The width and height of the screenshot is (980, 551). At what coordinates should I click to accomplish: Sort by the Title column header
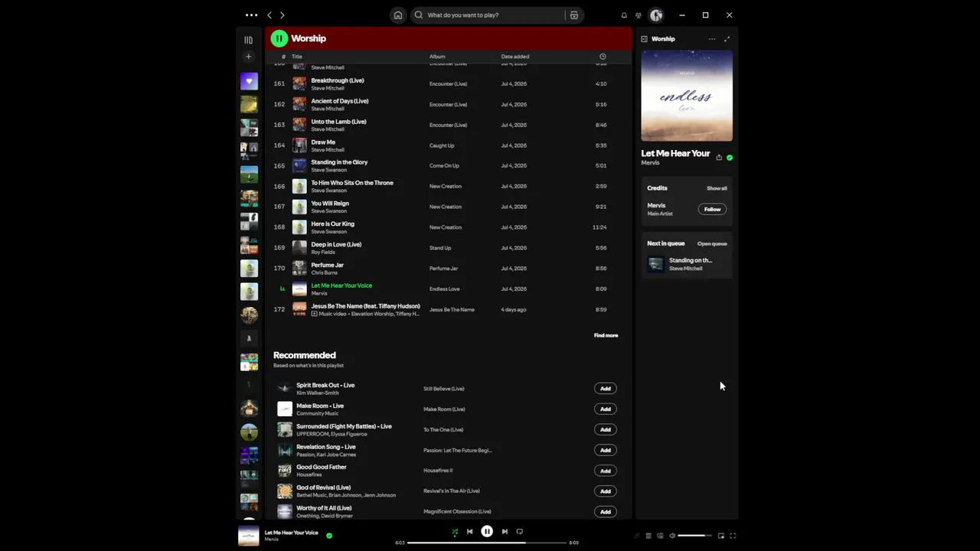(x=297, y=57)
